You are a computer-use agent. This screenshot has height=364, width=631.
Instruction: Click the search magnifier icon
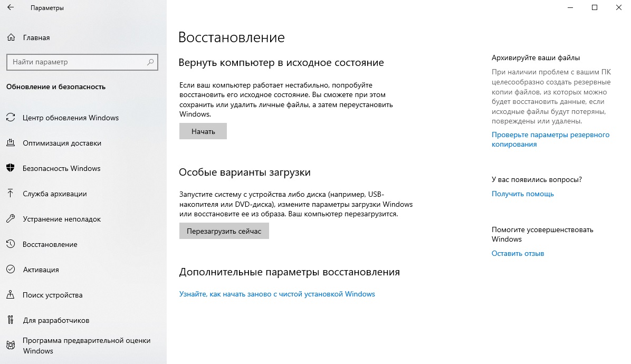(150, 62)
